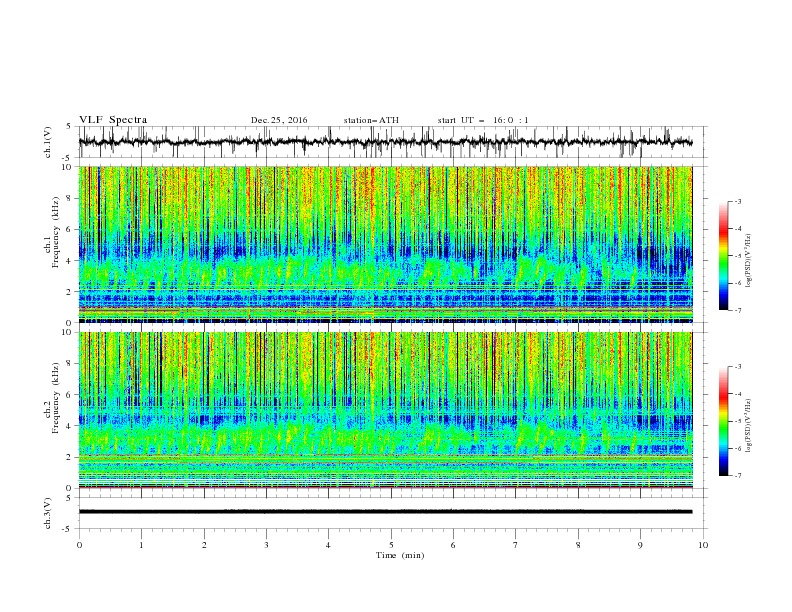Click the '10' label on the time axis

pos(703,545)
